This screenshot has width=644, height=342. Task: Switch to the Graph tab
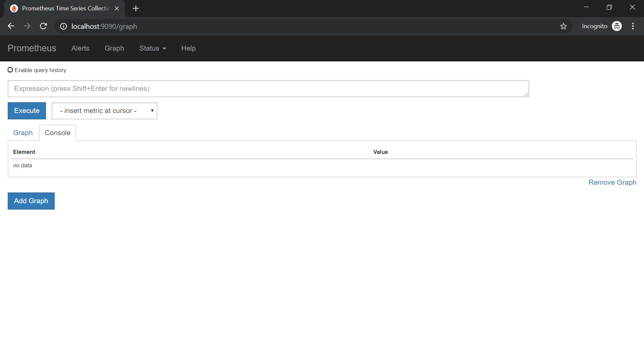point(23,133)
